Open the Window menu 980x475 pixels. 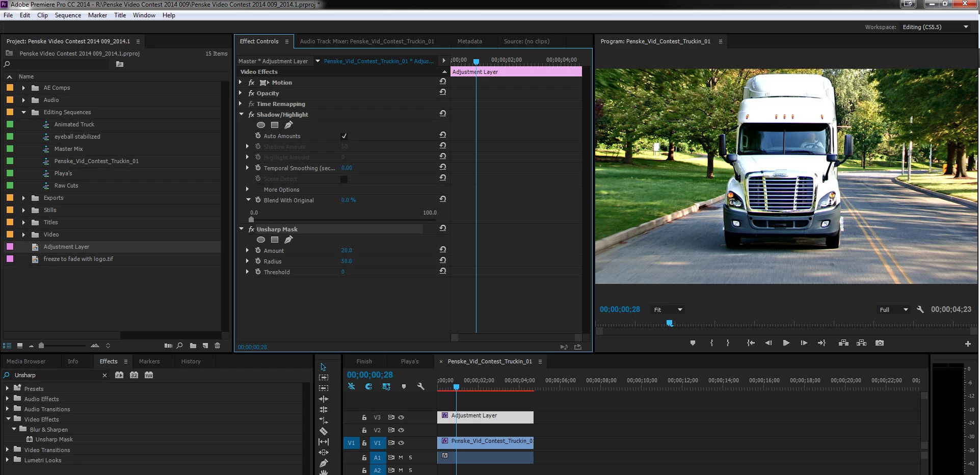pyautogui.click(x=144, y=15)
